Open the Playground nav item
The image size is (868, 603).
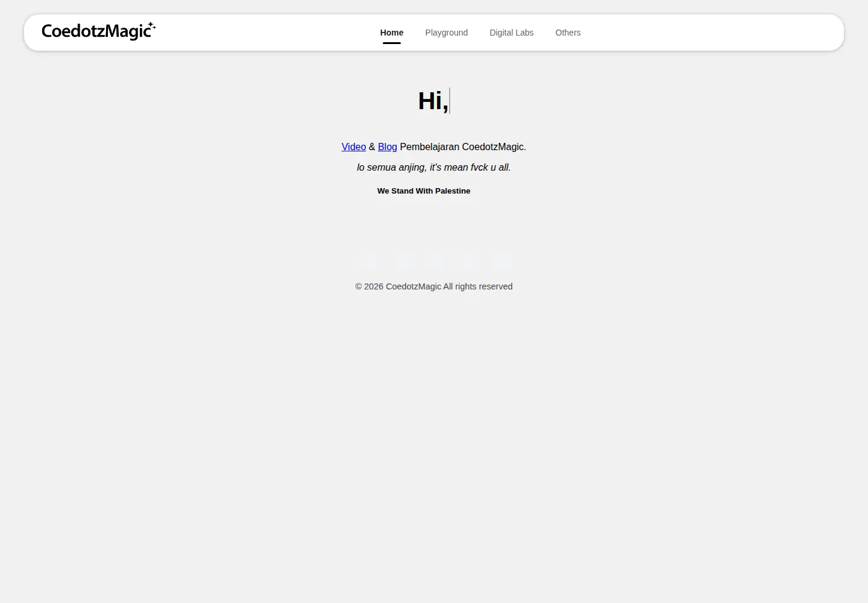coord(447,33)
